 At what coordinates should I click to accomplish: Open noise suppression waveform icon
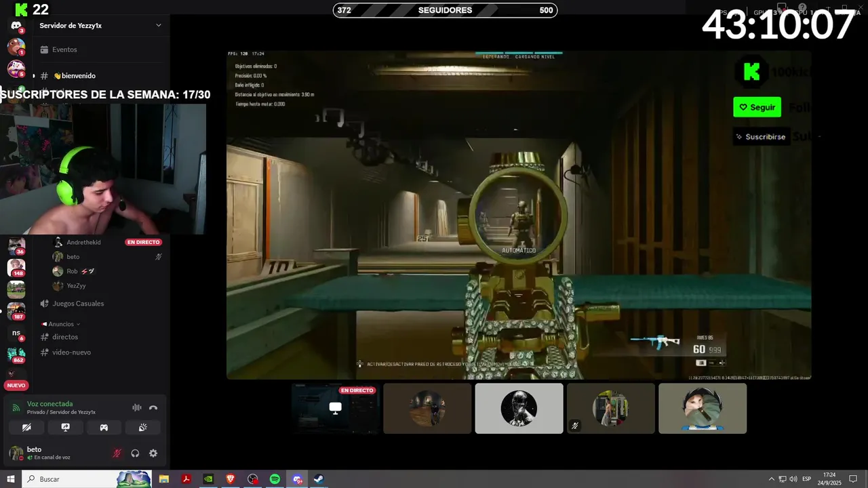[136, 407]
